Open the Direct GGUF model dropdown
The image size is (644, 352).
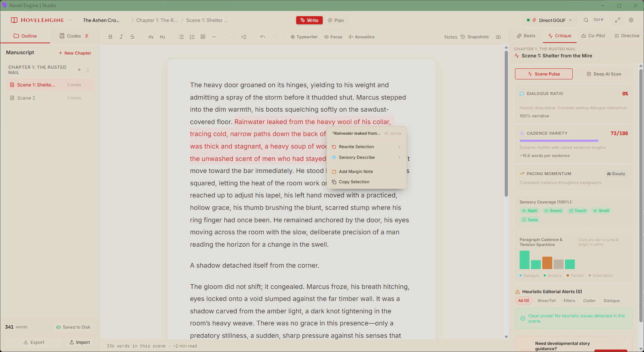pos(550,20)
